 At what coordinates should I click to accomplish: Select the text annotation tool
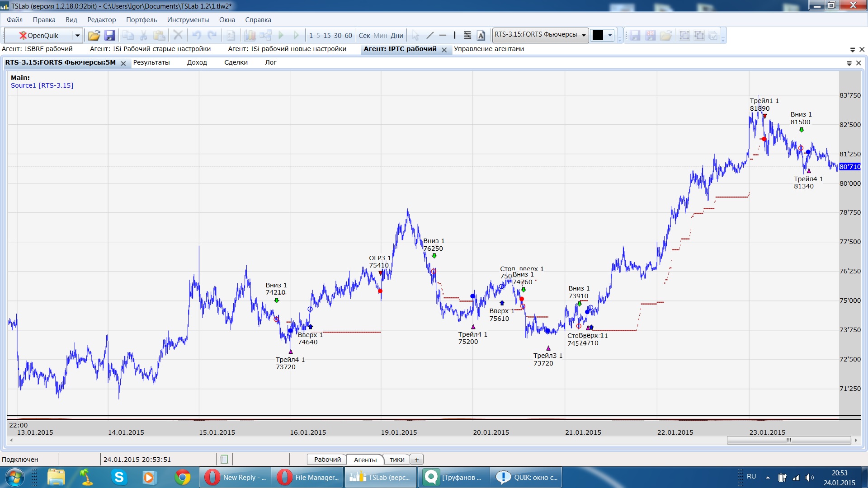pyautogui.click(x=481, y=35)
